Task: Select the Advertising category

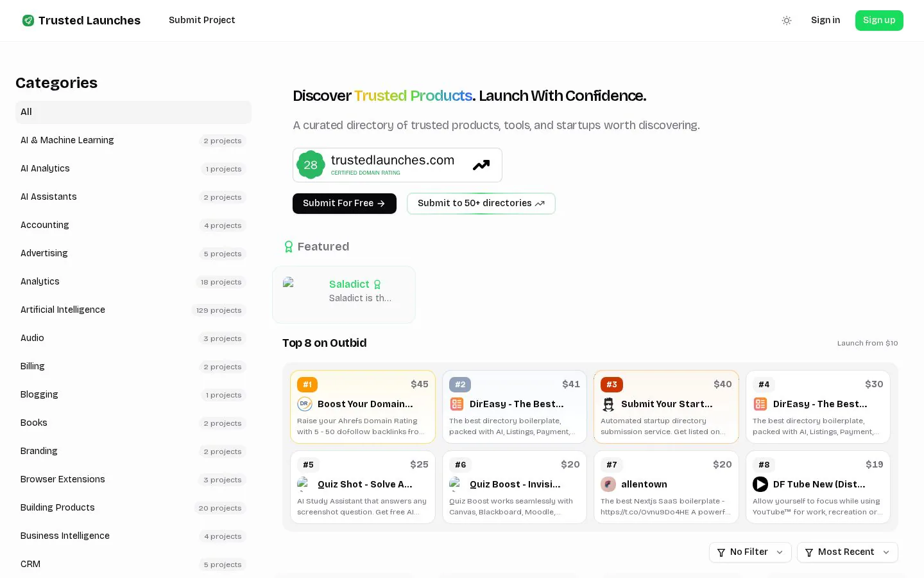Action: pos(133,253)
